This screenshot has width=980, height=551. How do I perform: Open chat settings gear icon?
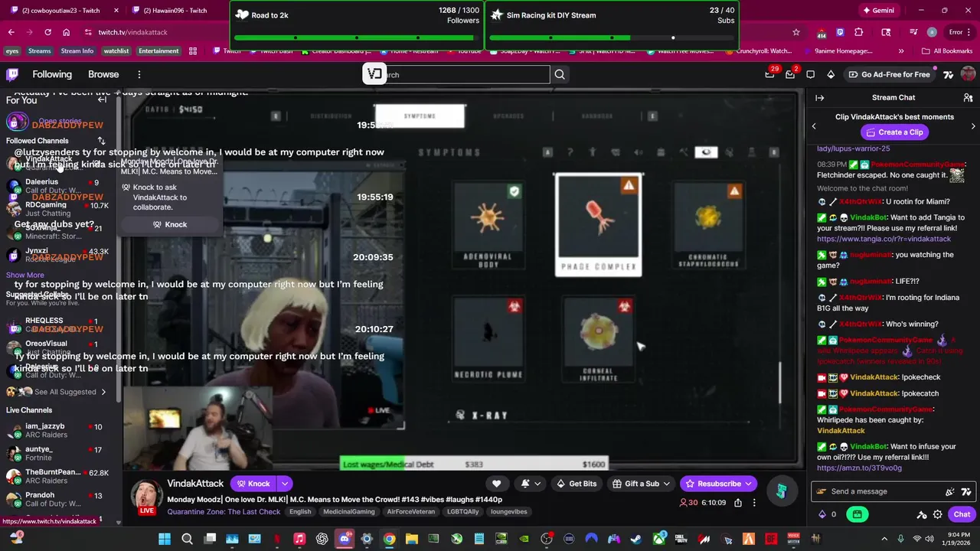(937, 514)
